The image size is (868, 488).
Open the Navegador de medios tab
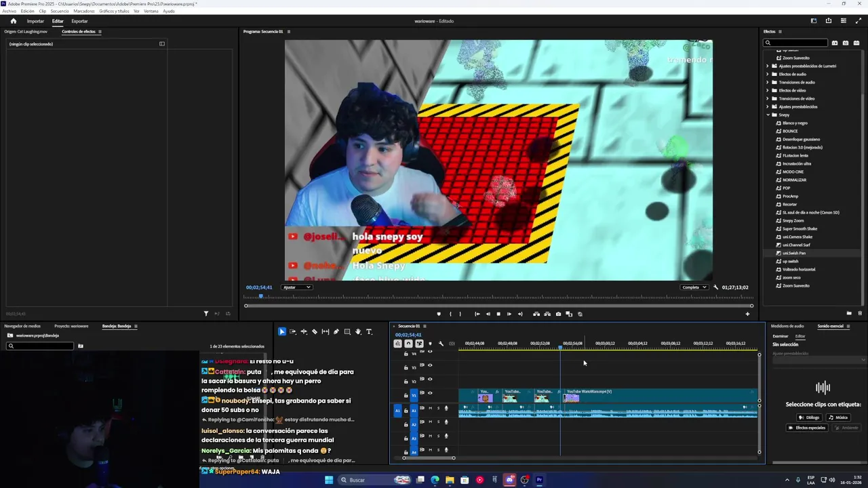[x=22, y=326]
